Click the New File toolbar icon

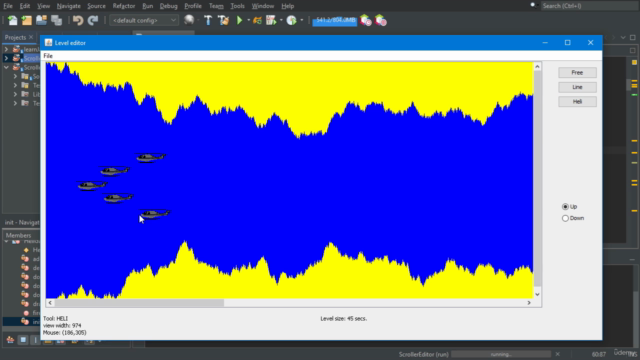coord(13,20)
